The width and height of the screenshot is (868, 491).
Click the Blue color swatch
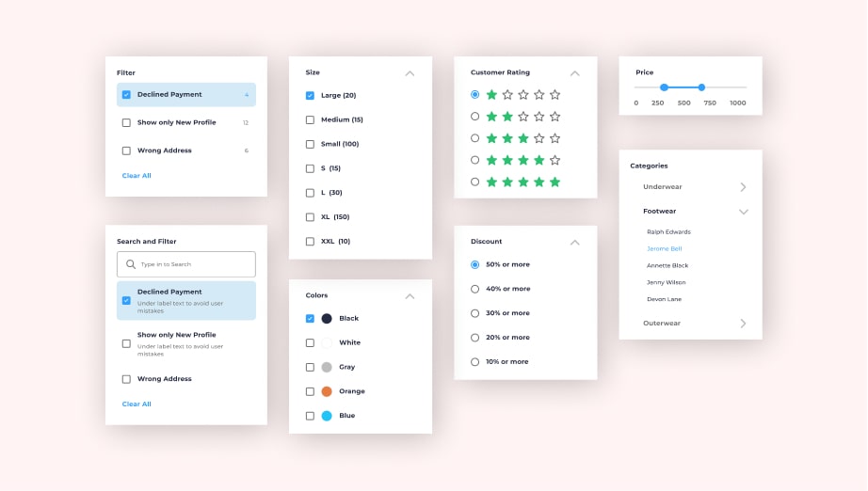click(x=327, y=416)
